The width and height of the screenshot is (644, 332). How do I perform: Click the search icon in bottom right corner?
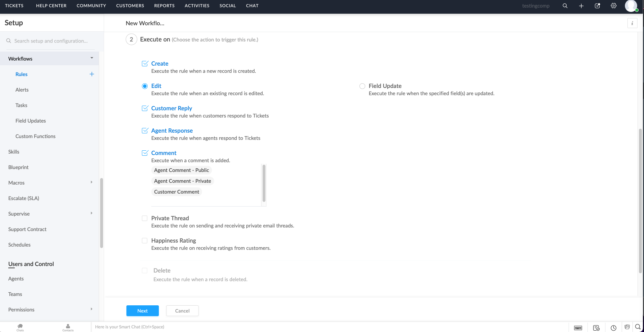638,327
